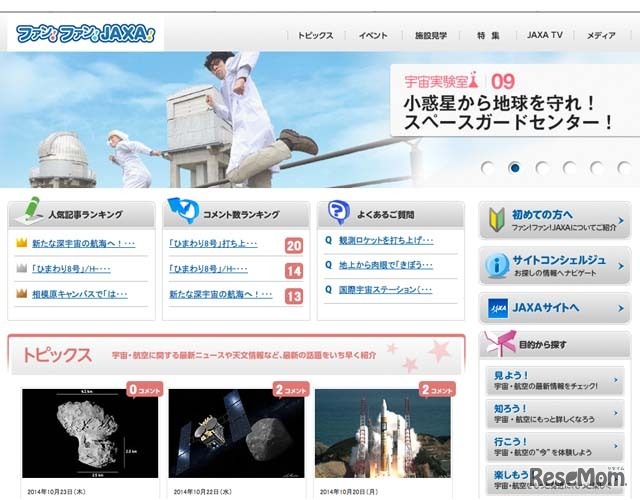Click the 0コメント badge on comet image
This screenshot has height=500, width=640.
[144, 390]
